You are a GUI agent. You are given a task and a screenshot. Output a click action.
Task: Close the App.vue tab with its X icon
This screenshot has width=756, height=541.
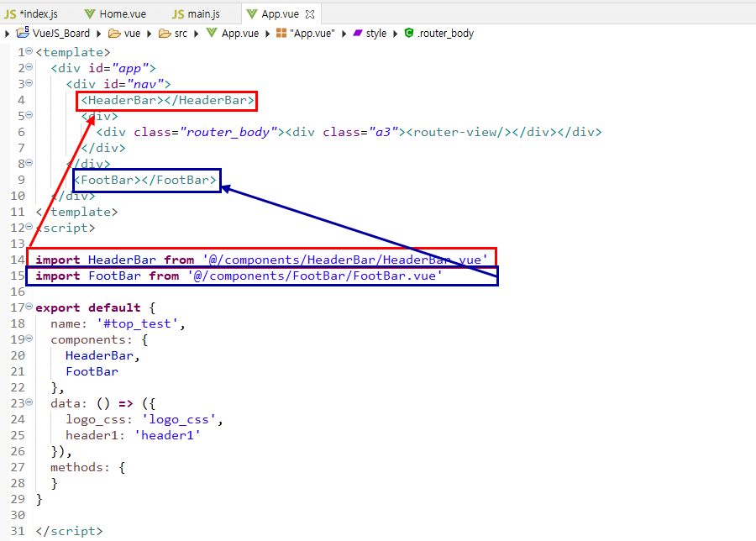pos(310,14)
